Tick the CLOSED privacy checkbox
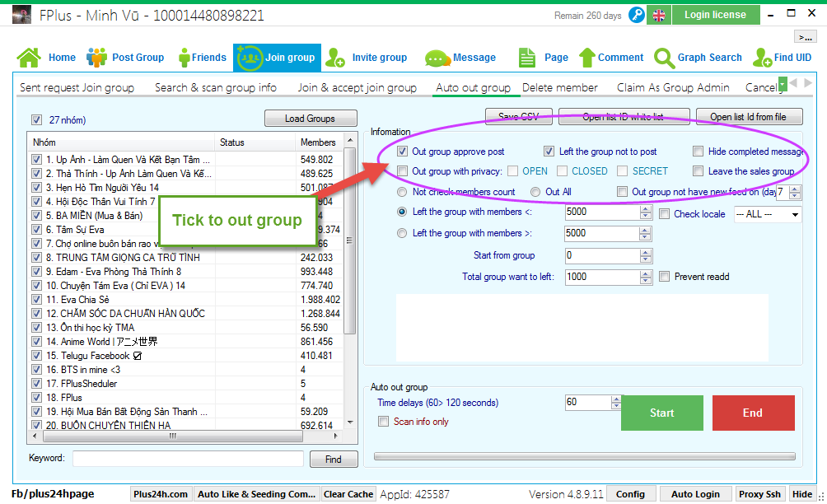 point(563,170)
